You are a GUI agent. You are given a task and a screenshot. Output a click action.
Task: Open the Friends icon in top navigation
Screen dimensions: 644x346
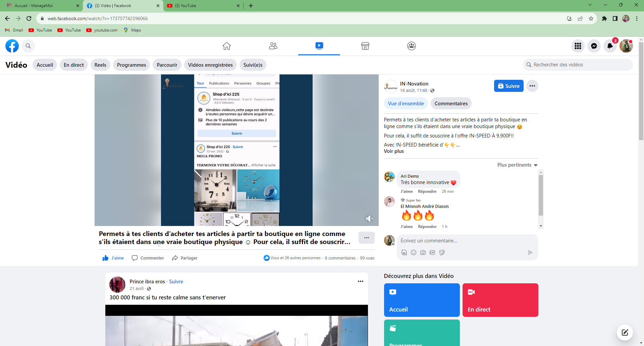tap(273, 46)
